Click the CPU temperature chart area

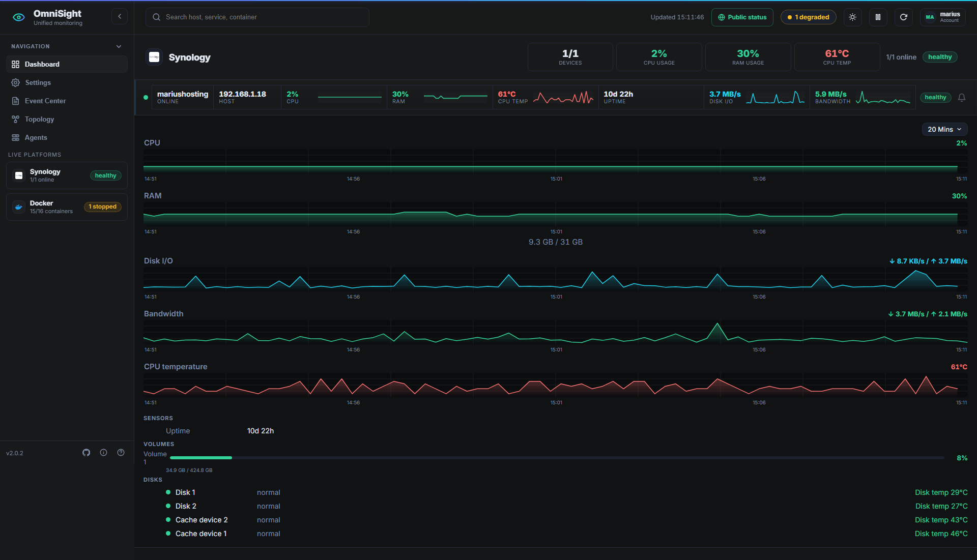tap(555, 386)
